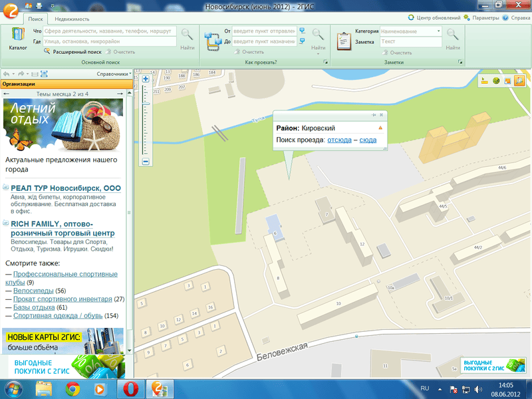
Task: Go to next Темы месяца arrow
Action: pyautogui.click(x=120, y=94)
